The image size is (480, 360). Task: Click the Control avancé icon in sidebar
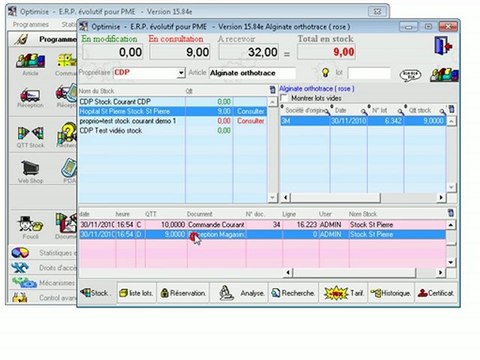(x=20, y=297)
